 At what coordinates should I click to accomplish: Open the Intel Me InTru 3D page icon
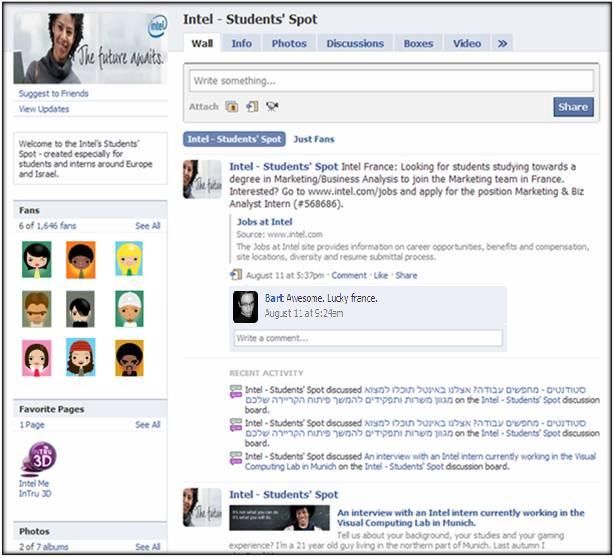coord(39,457)
